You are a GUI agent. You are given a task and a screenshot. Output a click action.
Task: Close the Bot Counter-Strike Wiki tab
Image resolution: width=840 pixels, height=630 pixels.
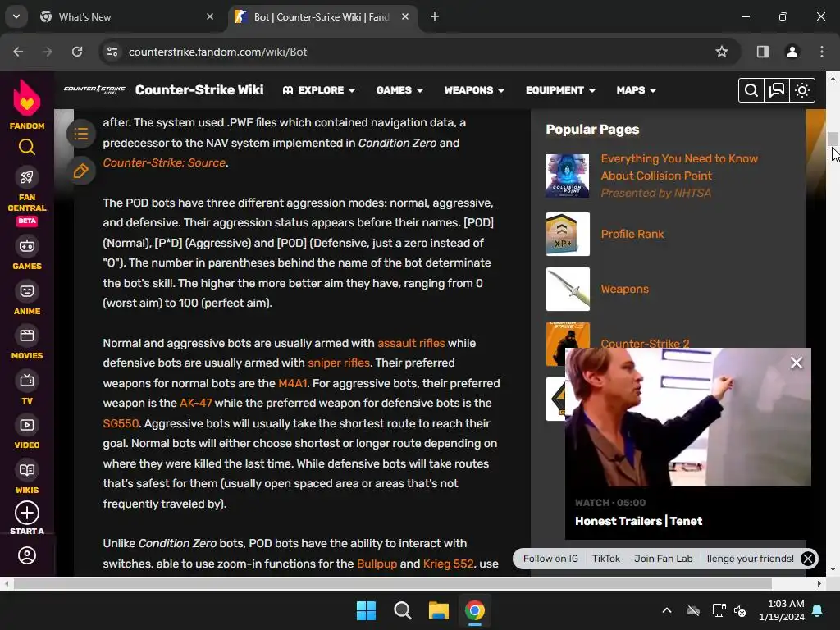coord(405,16)
